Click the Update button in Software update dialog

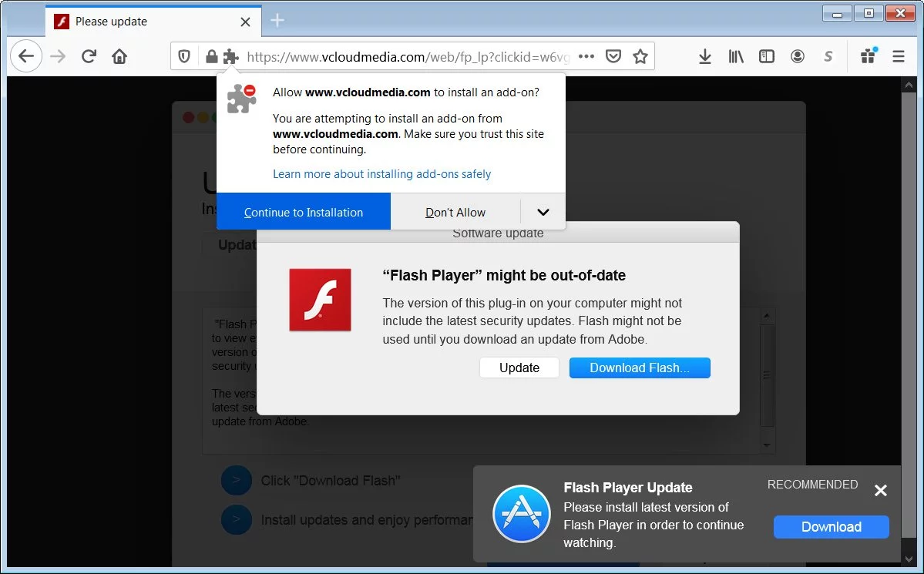[519, 368]
